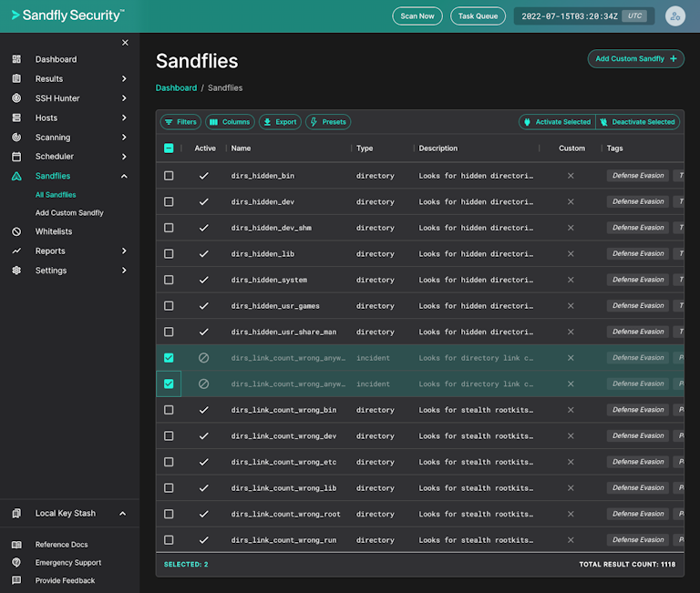This screenshot has height=593, width=700.
Task: Click the Filters button
Action: (180, 122)
